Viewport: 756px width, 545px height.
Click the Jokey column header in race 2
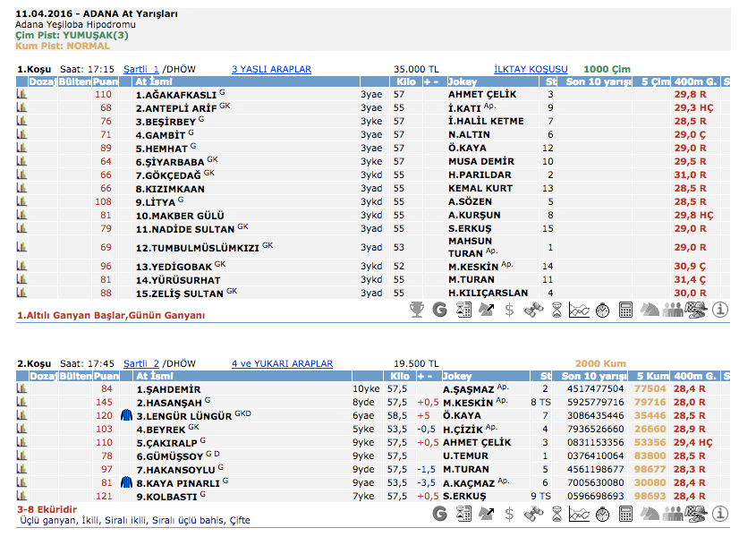click(460, 376)
